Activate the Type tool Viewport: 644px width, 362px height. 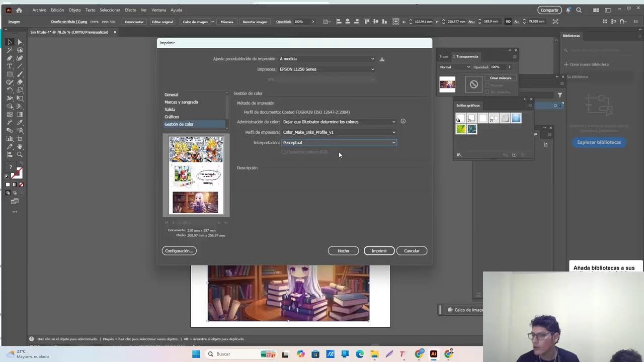10,66
